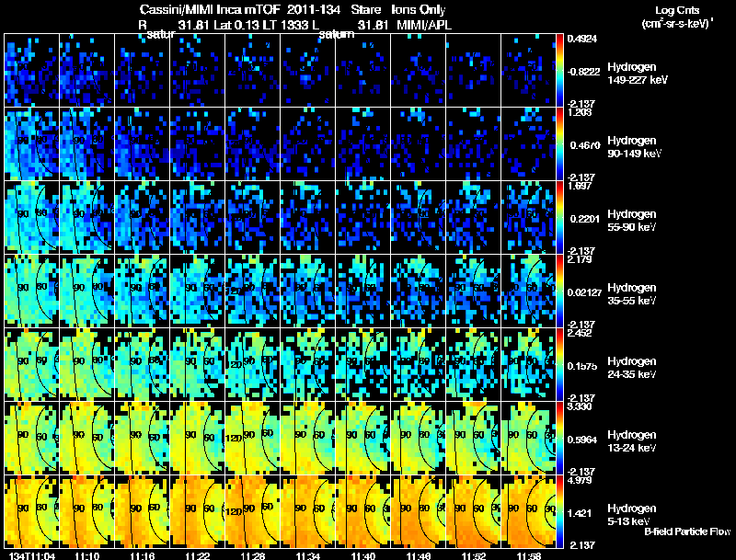Click the 3.330 color scale maximum
The height and width of the screenshot is (560, 736).
[x=580, y=406]
